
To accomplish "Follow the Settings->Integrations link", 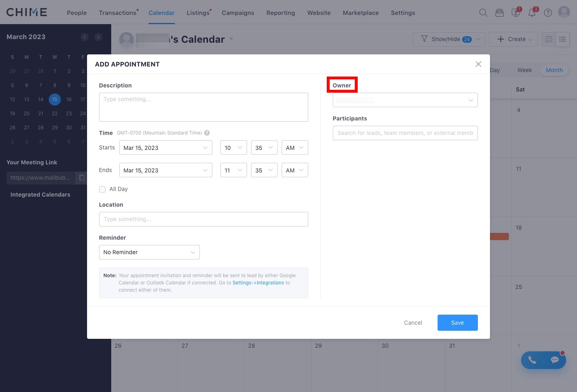I will pos(258,283).
